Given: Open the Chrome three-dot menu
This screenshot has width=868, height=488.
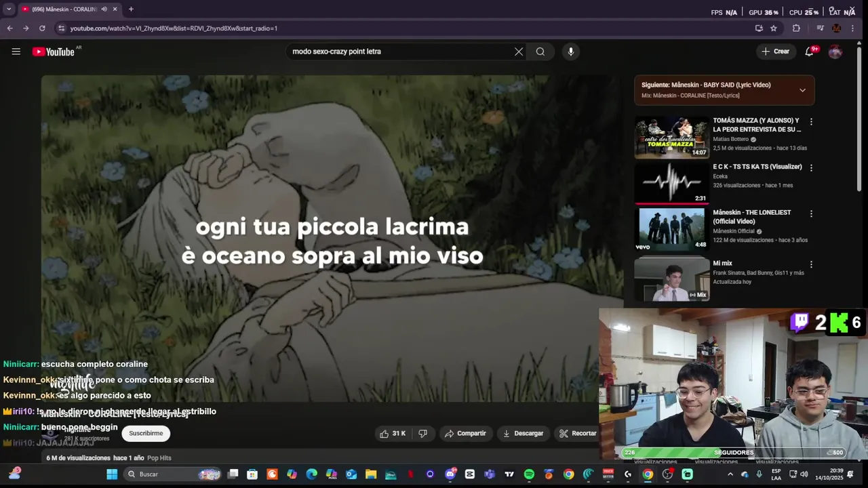Looking at the screenshot, I should click(x=852, y=28).
